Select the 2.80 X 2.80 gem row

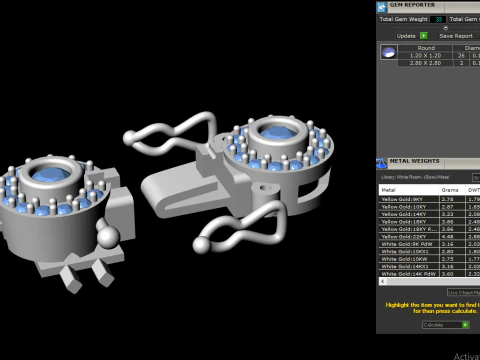[439, 63]
